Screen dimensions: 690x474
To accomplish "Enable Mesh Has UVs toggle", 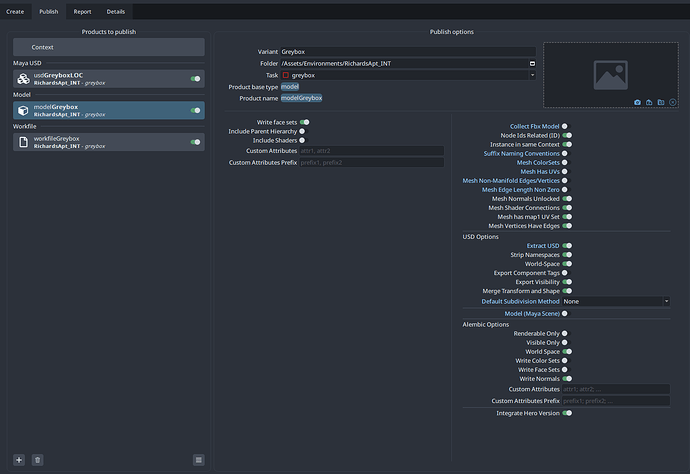I will tap(565, 172).
